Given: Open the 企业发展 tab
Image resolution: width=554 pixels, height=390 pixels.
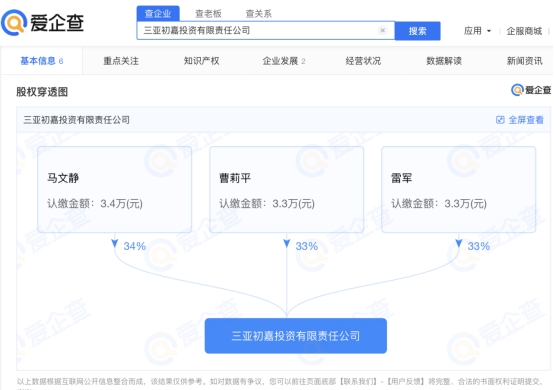Looking at the screenshot, I should pyautogui.click(x=284, y=61).
